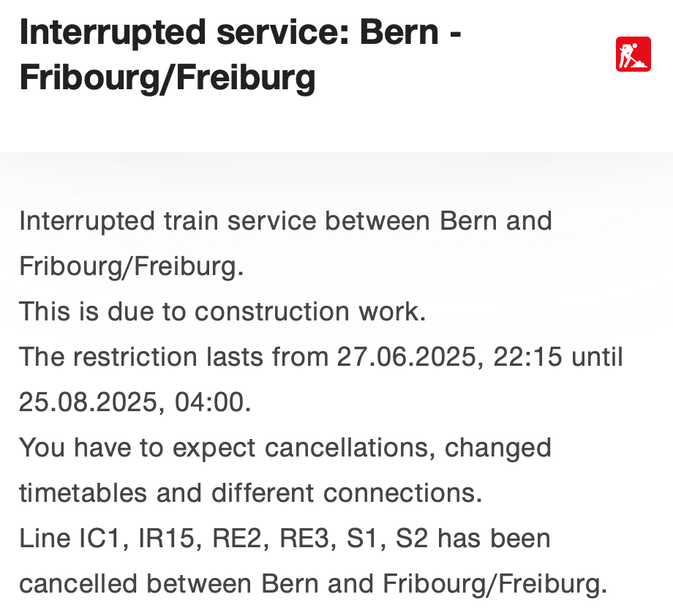Click the phrase "different connections"

click(x=347, y=493)
